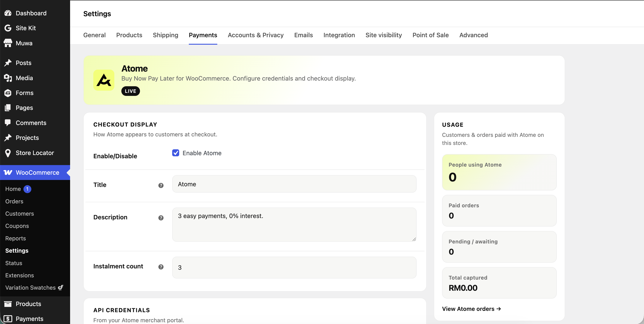Viewport: 644px width, 324px height.
Task: Toggle the Enable Atome checkbox
Action: coord(176,153)
